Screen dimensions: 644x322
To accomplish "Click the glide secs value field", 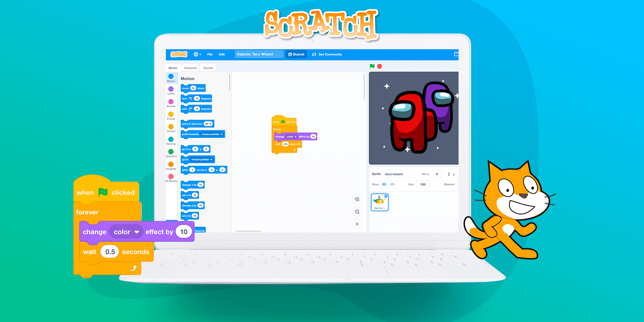I will tap(192, 170).
